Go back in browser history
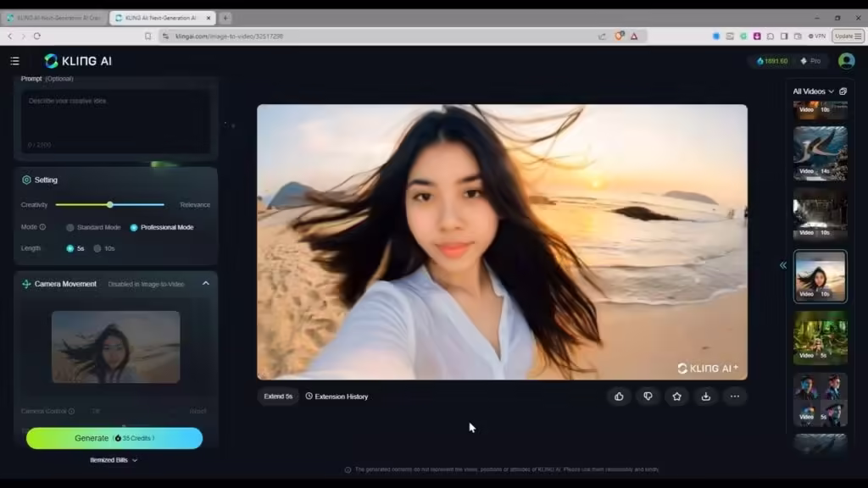Viewport: 868px width, 488px height. 10,36
